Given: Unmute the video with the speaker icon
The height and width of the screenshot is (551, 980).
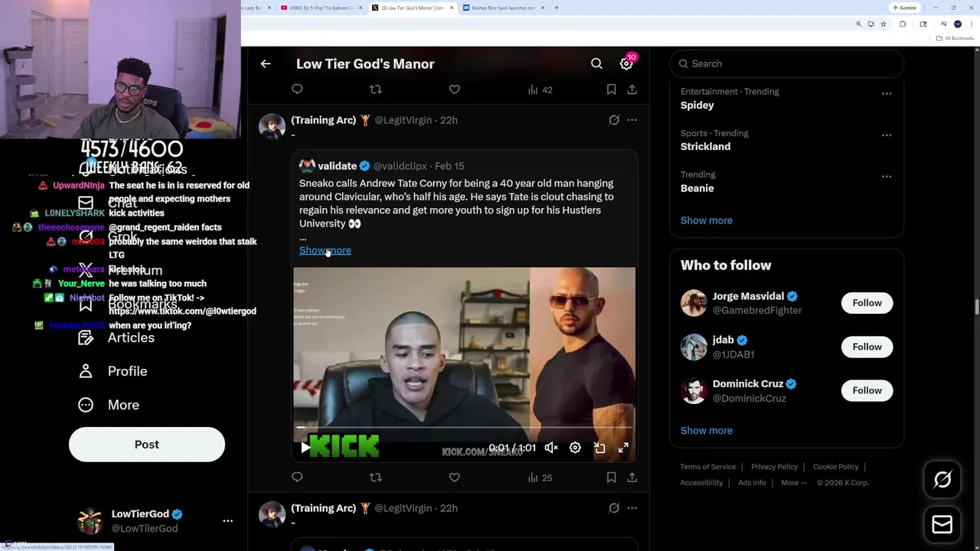Looking at the screenshot, I should (x=551, y=448).
